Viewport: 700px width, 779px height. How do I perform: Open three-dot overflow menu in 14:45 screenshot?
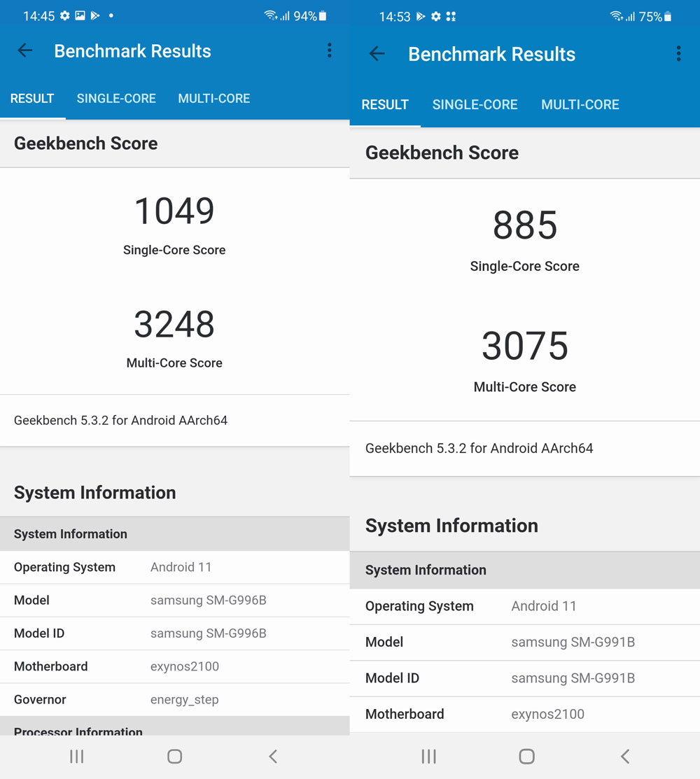tap(330, 50)
